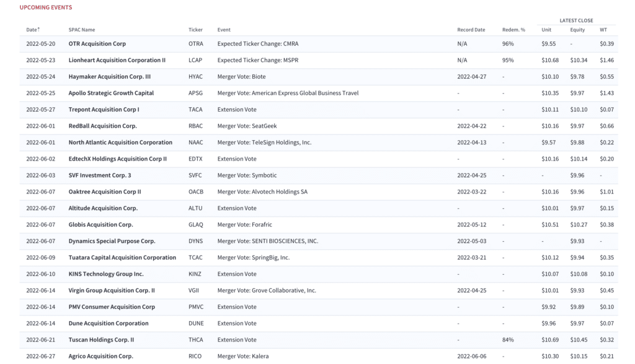Click record date 2022-05-12
This screenshot has height=364, width=635.
[x=472, y=224]
